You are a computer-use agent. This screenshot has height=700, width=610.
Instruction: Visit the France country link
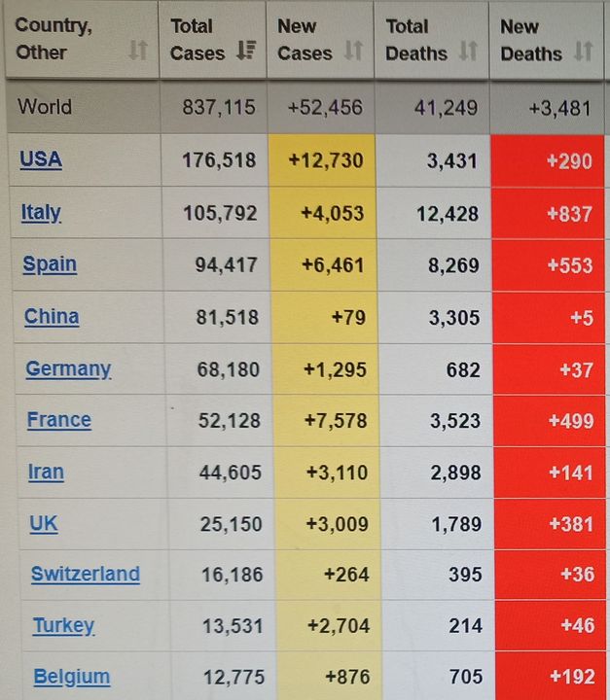(x=59, y=420)
